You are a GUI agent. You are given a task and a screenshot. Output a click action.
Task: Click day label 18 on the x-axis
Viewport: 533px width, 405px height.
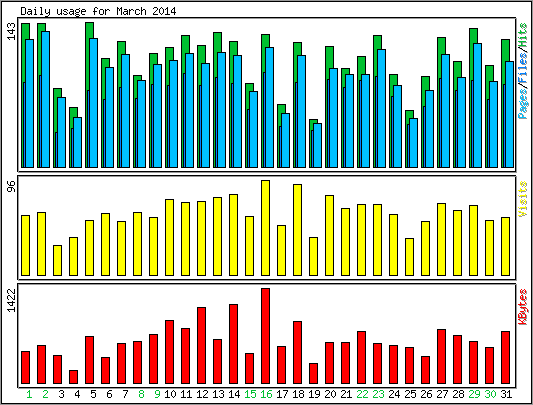298,394
